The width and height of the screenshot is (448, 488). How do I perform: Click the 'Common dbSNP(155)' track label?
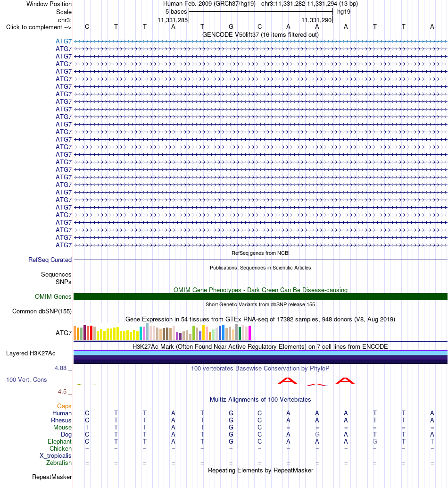[x=42, y=311]
